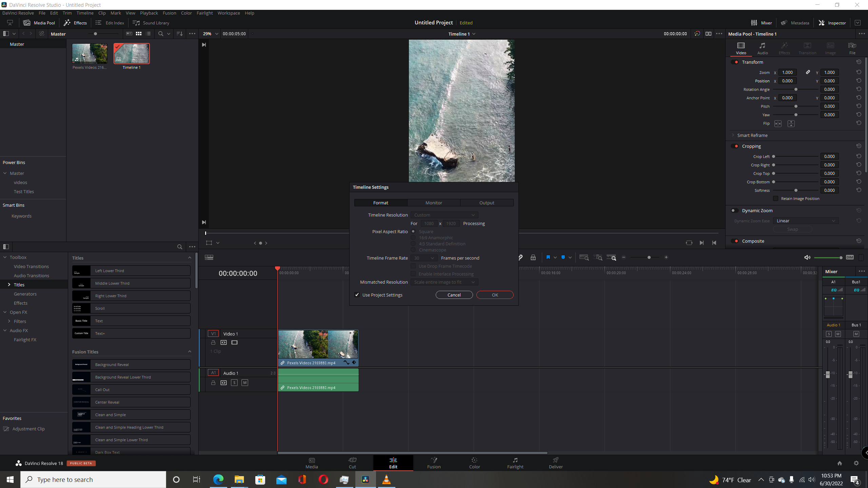The image size is (868, 488).
Task: Open the Color page
Action: click(474, 463)
